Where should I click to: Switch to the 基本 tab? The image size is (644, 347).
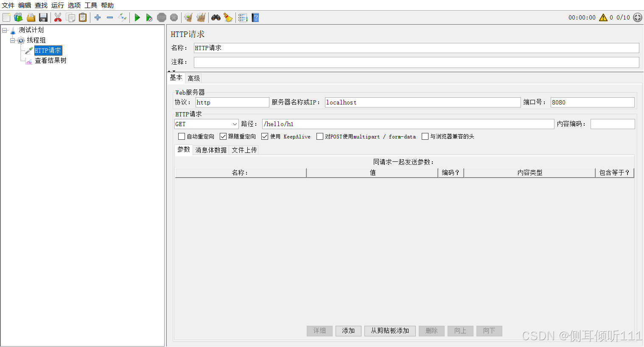176,78
